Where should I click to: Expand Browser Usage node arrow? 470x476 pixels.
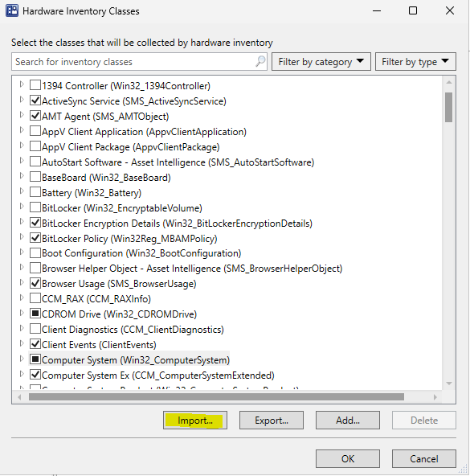click(22, 282)
